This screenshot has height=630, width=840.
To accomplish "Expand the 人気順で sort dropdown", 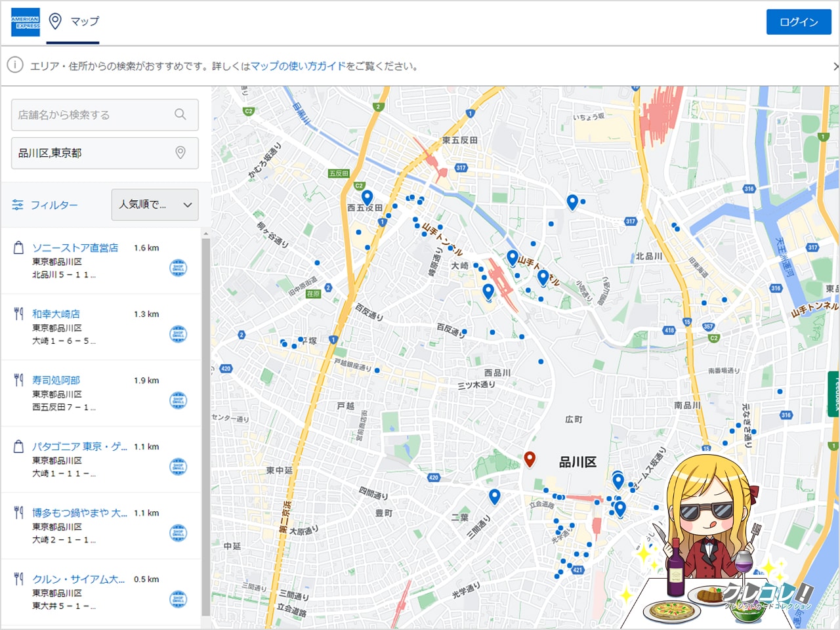I will [155, 205].
